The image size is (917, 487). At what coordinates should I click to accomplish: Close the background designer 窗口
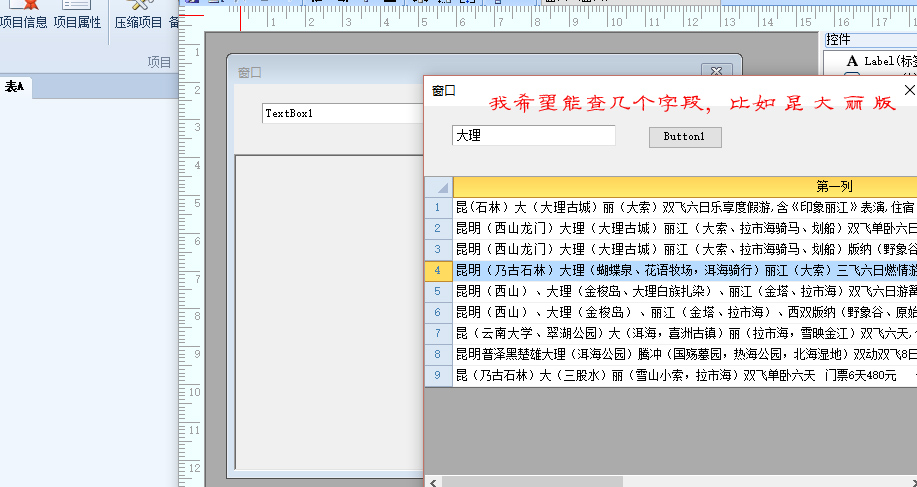tap(716, 71)
